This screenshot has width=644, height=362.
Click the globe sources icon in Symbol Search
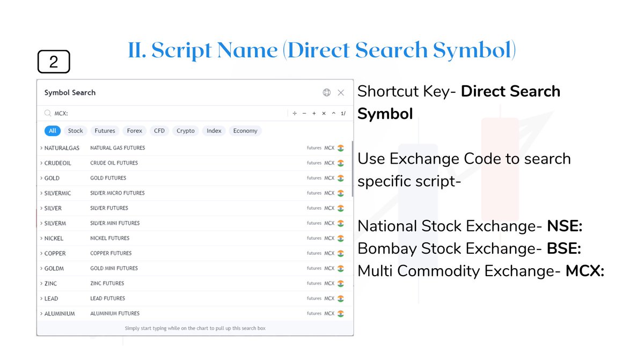[x=326, y=93]
